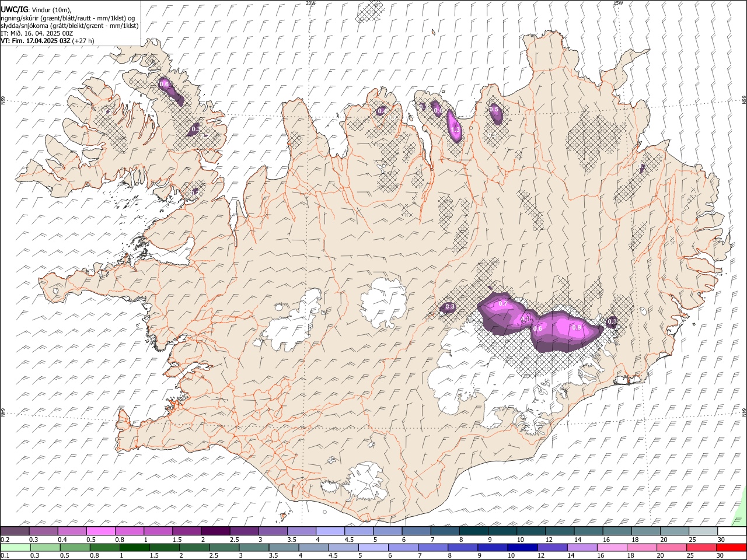Click the rain legend swatch between 0.5 and 0.8
This screenshot has height=560, width=747.
tap(75, 547)
